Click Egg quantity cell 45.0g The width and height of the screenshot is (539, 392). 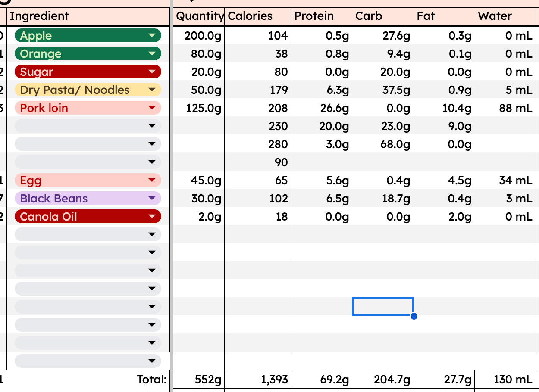coord(199,180)
